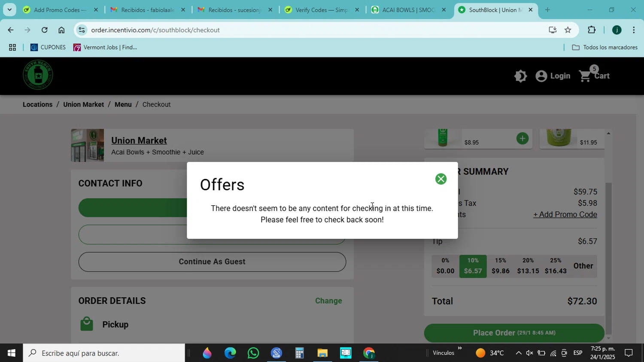Switch to Recibidos - fabiolaale tab
This screenshot has width=644, height=362.
click(x=147, y=9)
